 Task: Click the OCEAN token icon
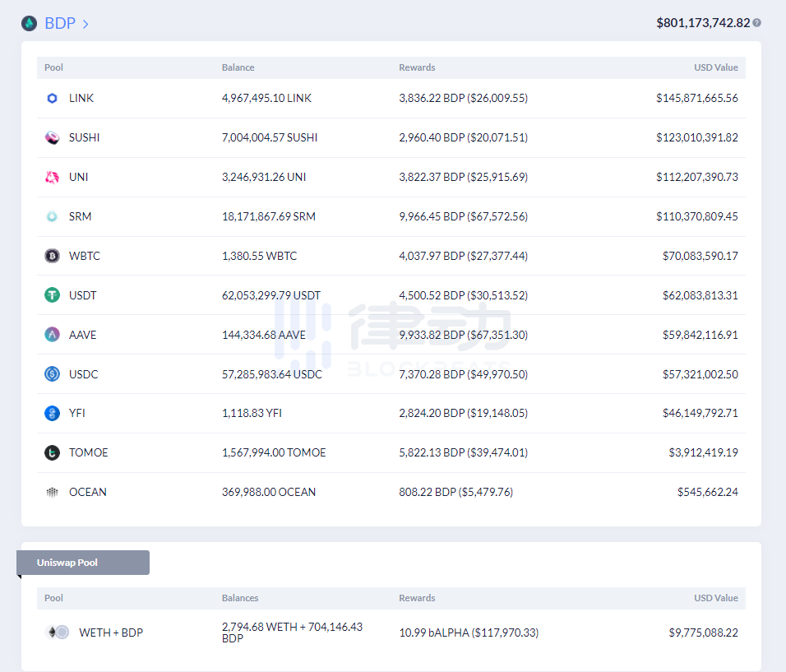52,492
